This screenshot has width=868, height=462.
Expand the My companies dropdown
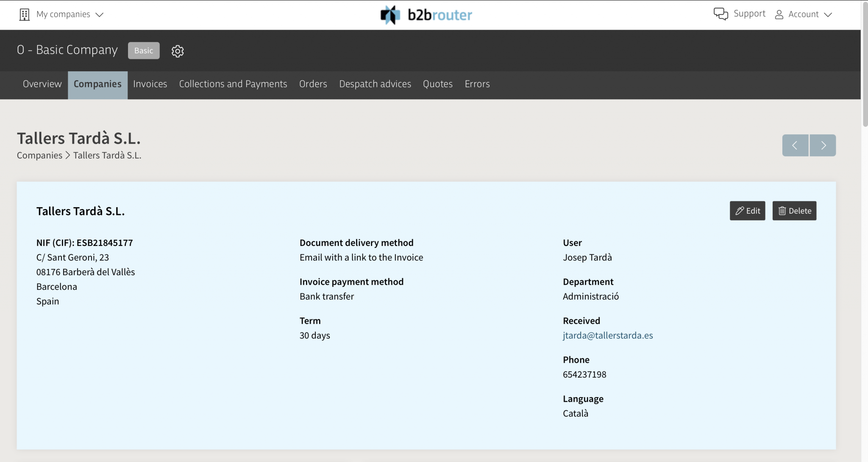pos(62,14)
